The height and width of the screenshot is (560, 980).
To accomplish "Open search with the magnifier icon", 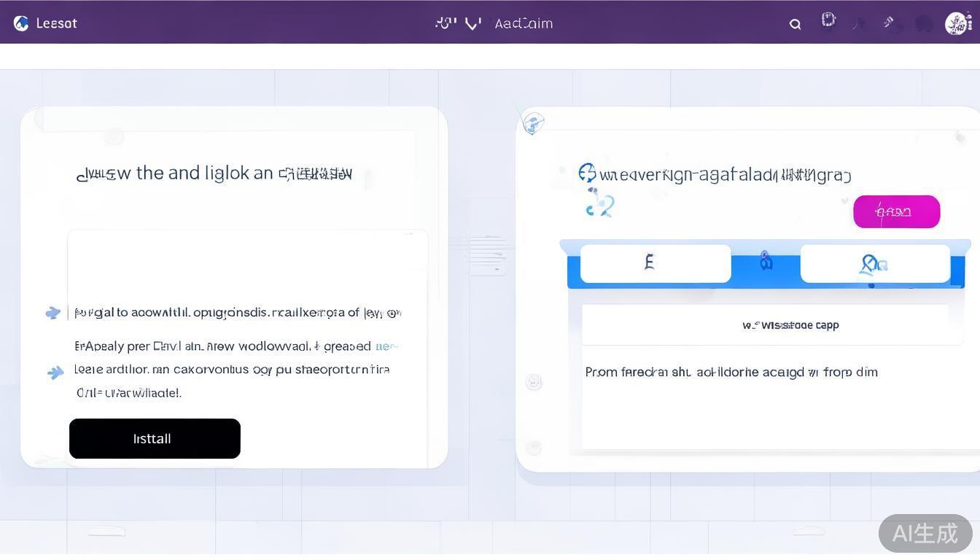I will point(795,24).
